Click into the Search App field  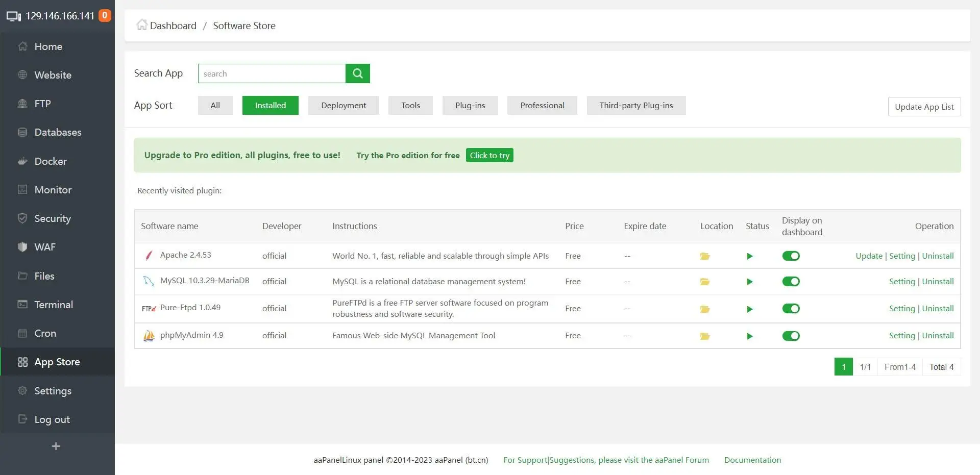[272, 73]
